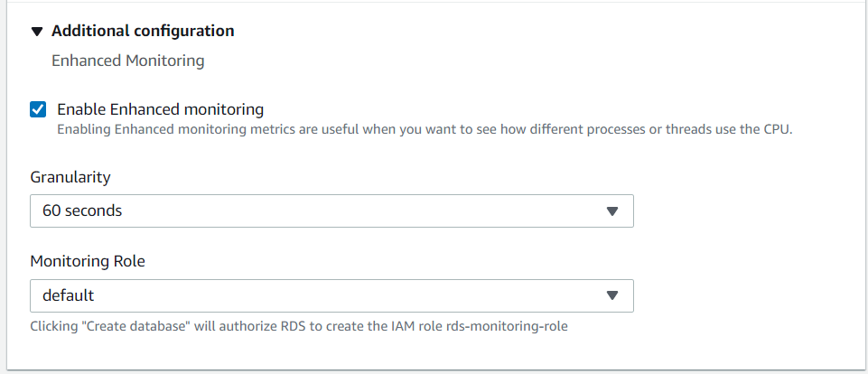
Task: Click the Monitoring Role field label
Action: [x=88, y=261]
